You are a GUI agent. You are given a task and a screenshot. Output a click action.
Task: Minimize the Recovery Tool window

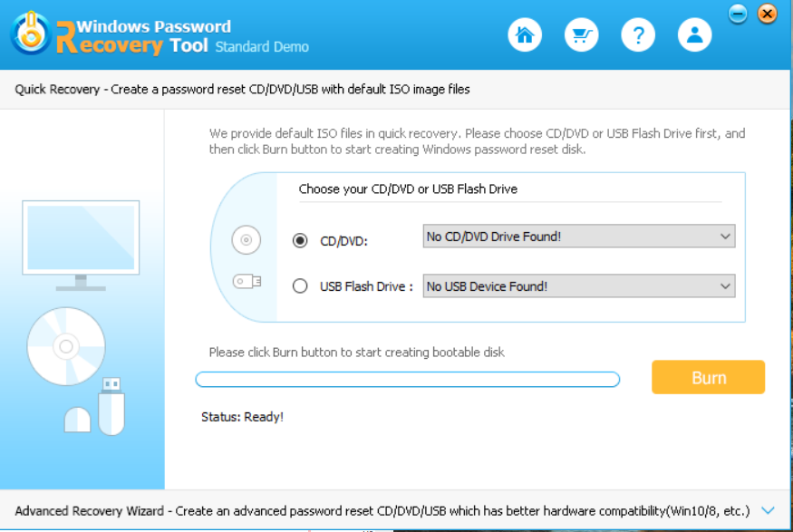[738, 14]
